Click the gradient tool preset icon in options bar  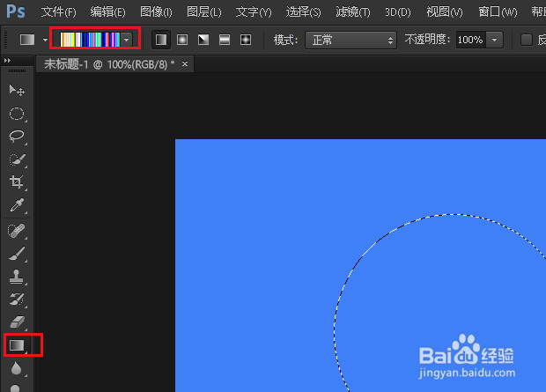27,40
